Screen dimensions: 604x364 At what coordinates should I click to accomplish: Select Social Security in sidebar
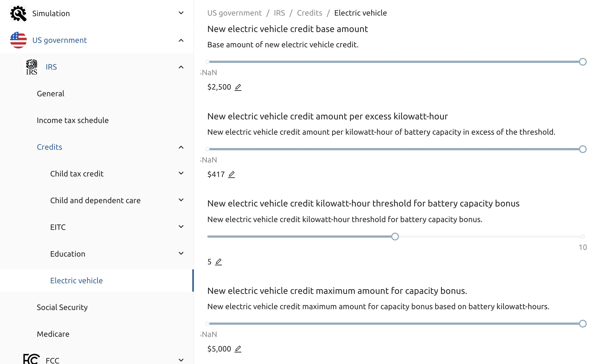(62, 307)
